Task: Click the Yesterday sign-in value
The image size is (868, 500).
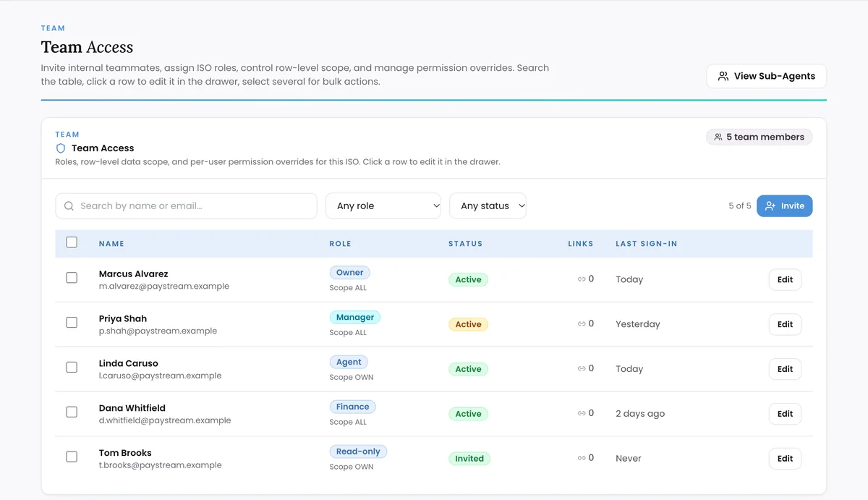Action: (x=638, y=324)
